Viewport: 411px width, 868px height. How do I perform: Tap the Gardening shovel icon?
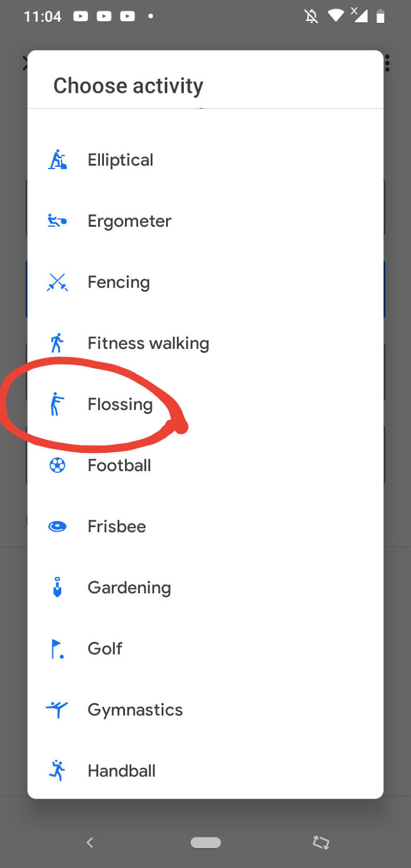pos(56,587)
